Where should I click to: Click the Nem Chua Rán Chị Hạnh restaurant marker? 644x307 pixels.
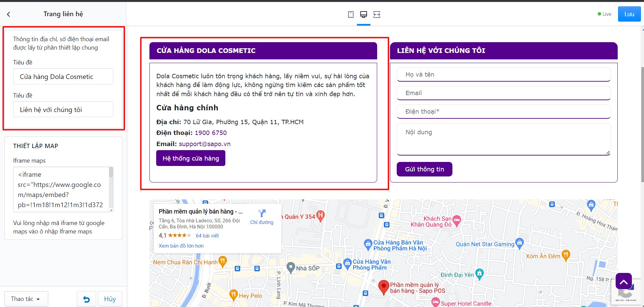tap(222, 261)
